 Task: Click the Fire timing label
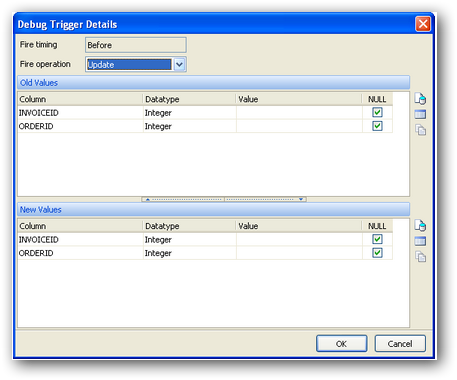coord(38,45)
